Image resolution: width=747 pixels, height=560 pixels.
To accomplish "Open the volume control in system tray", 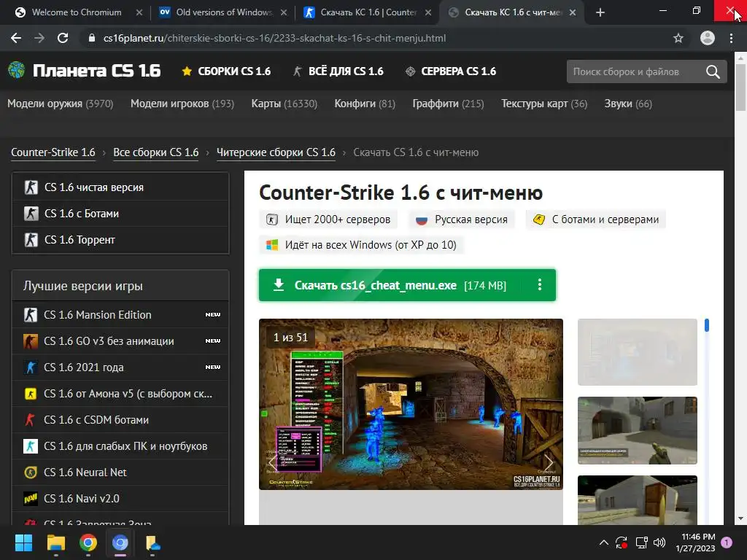I will point(659,542).
